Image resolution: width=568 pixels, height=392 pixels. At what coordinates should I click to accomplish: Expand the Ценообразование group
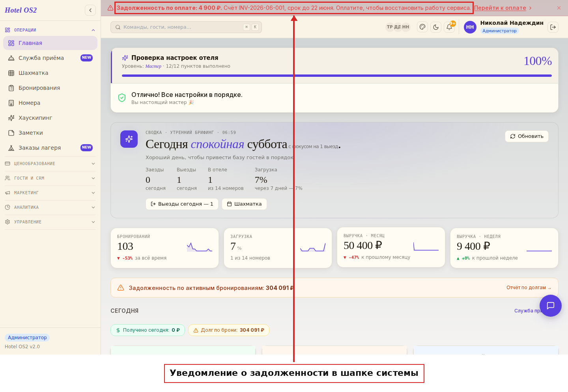point(50,163)
